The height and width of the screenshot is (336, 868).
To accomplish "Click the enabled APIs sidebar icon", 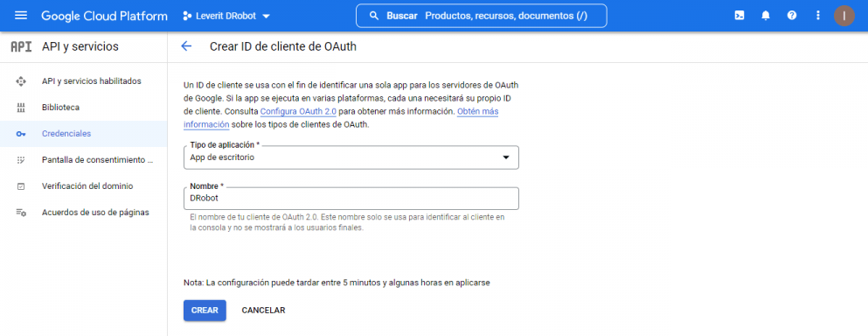I will coord(21,81).
